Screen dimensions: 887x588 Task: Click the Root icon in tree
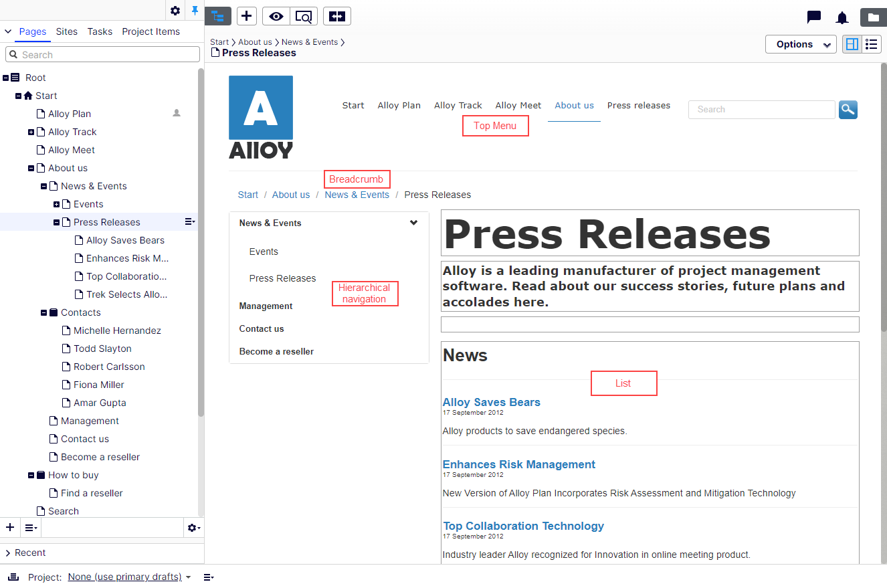point(15,78)
